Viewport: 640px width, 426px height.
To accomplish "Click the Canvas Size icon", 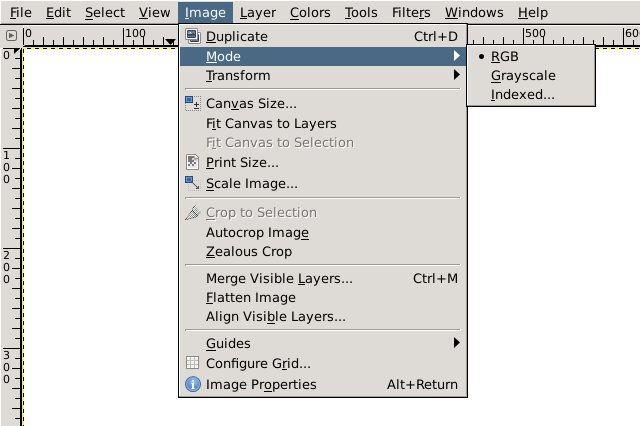I will 193,103.
